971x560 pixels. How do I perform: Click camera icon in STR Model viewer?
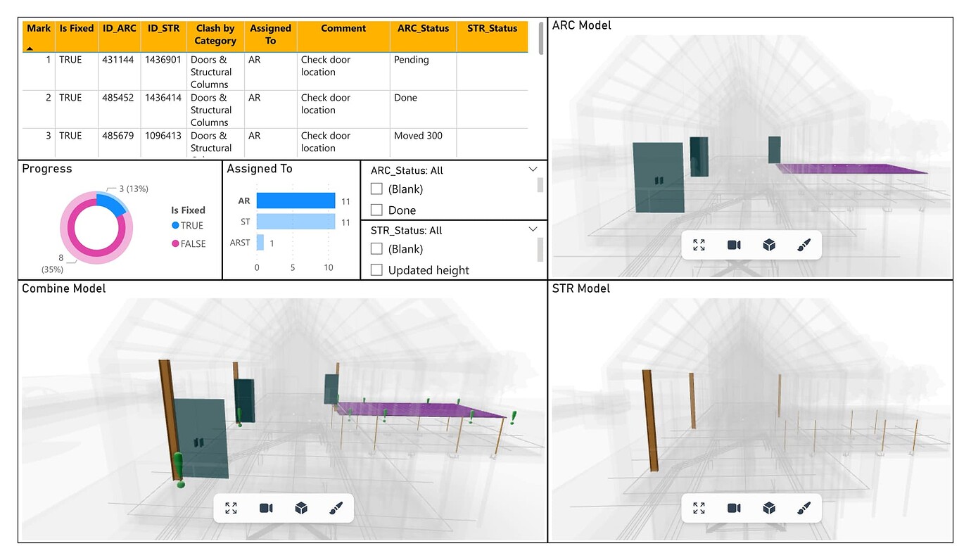coord(734,508)
